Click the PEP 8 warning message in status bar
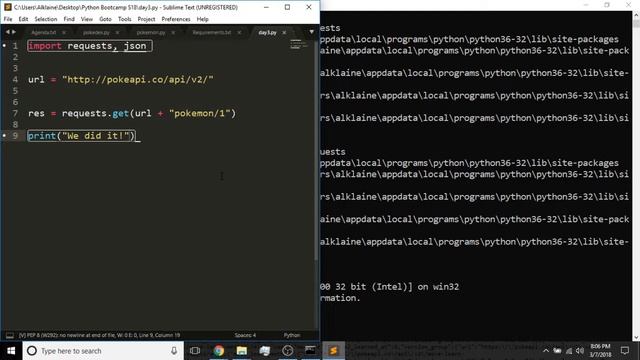 click(x=99, y=335)
